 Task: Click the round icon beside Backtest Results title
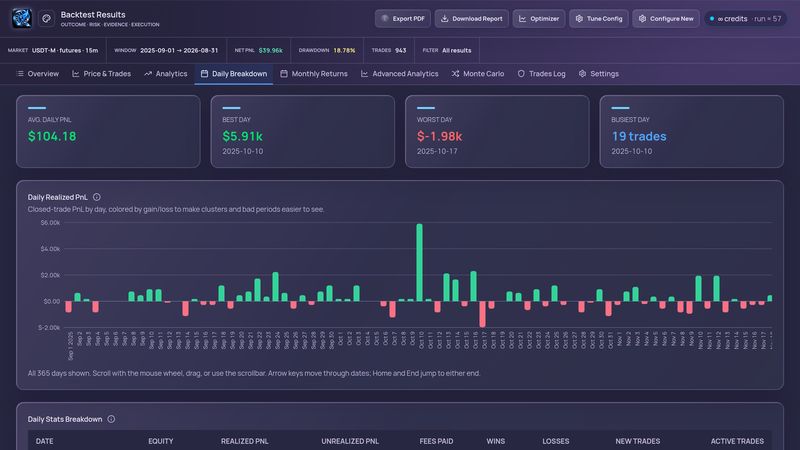46,18
